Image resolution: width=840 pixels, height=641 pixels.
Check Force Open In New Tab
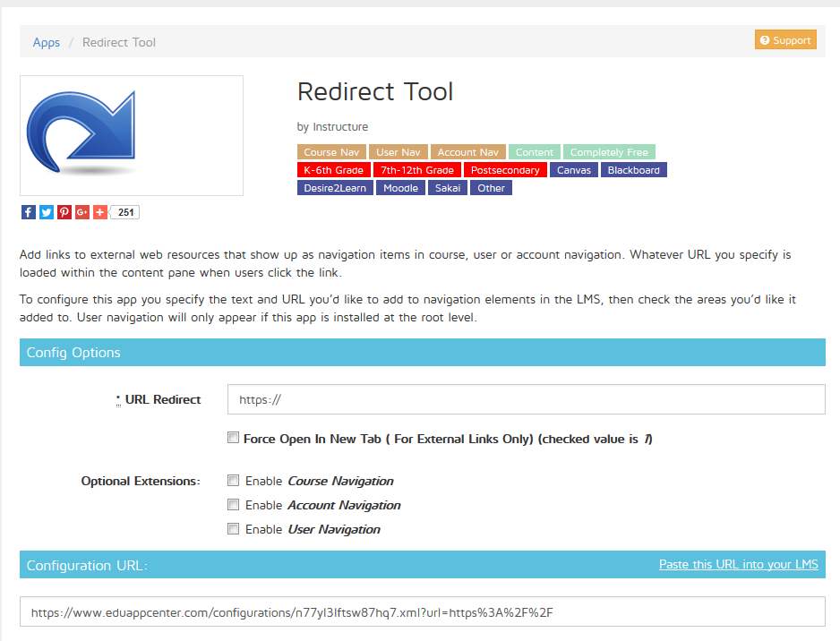(233, 438)
